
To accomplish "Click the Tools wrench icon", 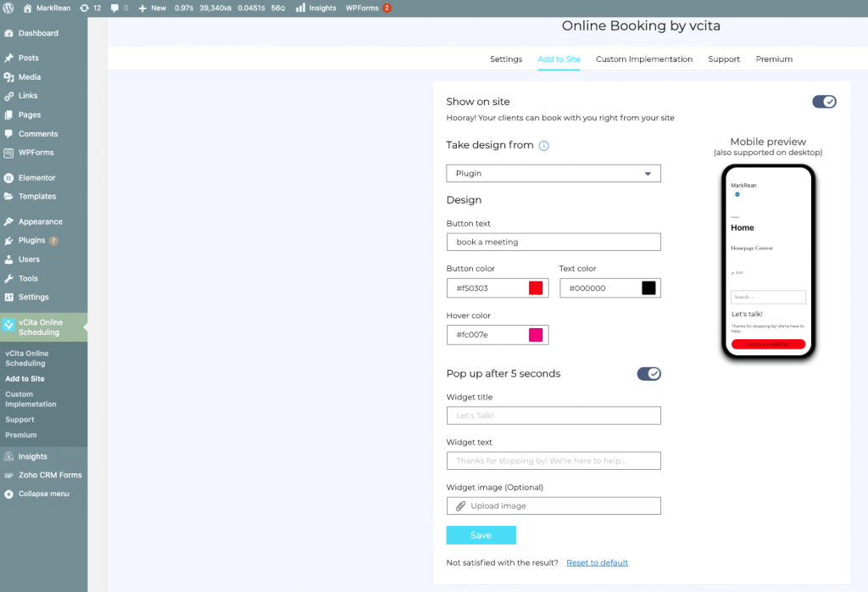I will (8, 278).
